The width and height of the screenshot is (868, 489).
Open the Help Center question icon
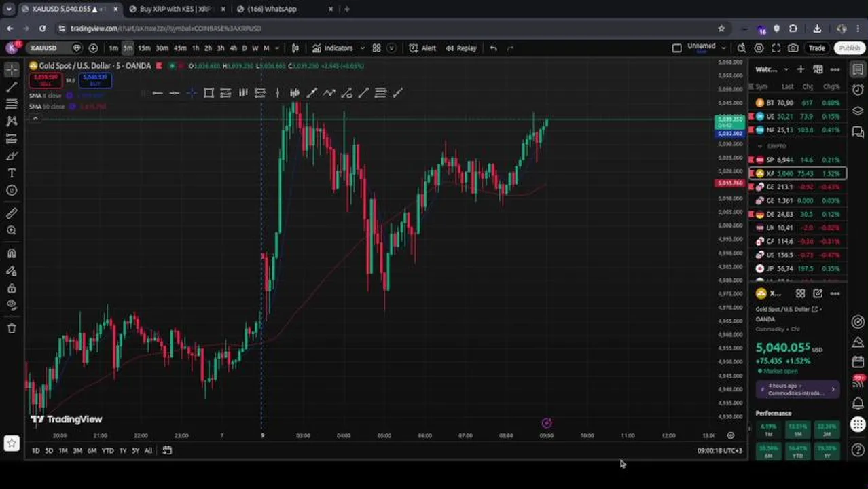pyautogui.click(x=858, y=450)
